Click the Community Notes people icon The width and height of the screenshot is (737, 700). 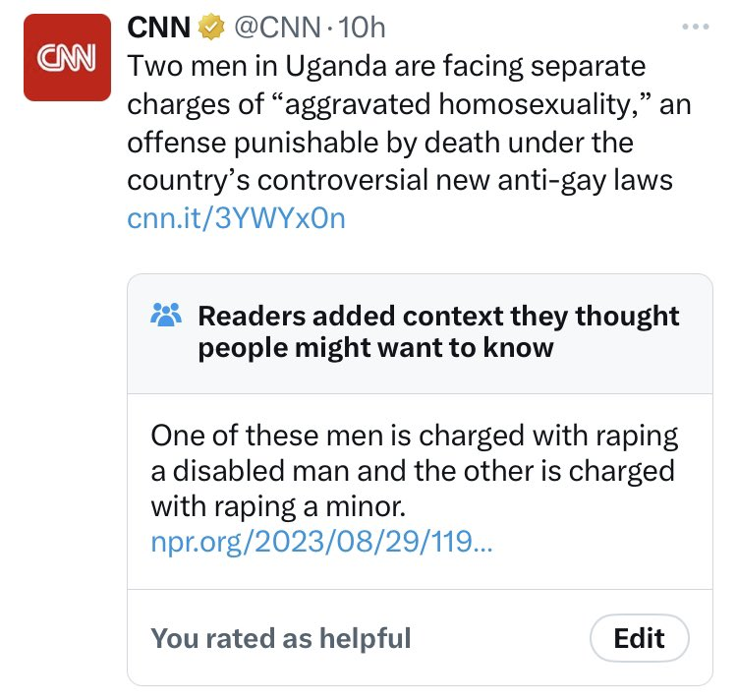click(x=165, y=316)
